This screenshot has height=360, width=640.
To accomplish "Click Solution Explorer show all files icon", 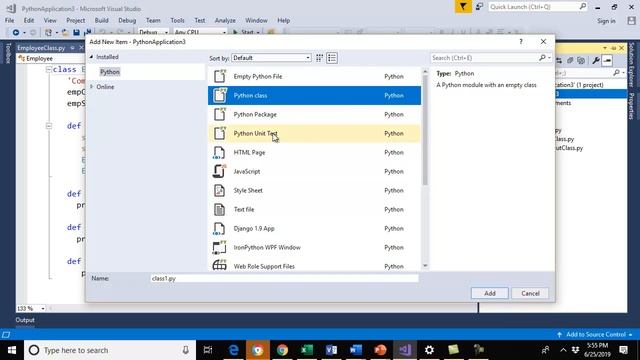I will pos(581,61).
